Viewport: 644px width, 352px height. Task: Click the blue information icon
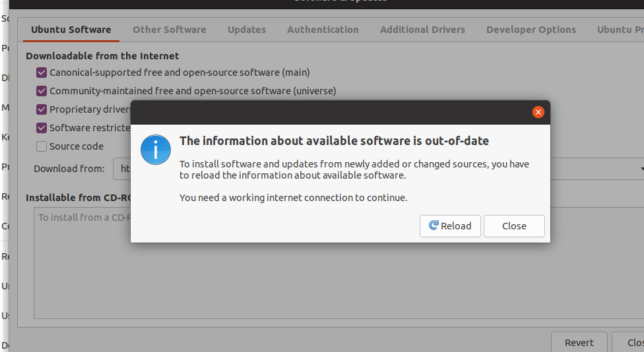(x=156, y=150)
